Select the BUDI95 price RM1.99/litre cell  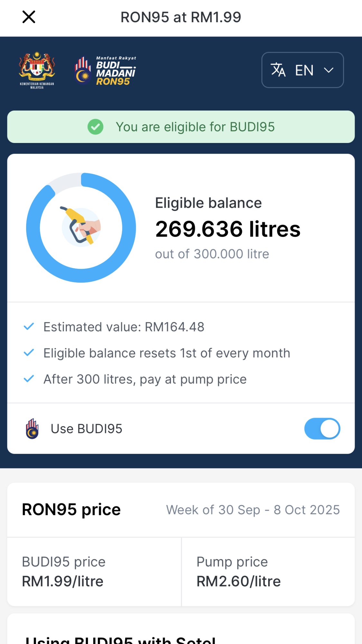click(94, 572)
